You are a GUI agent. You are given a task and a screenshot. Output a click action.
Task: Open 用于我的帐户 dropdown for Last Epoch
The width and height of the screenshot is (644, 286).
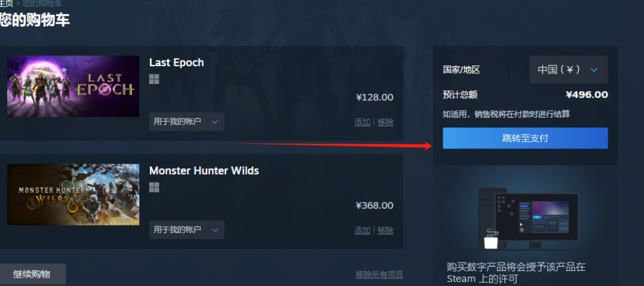[x=186, y=122]
